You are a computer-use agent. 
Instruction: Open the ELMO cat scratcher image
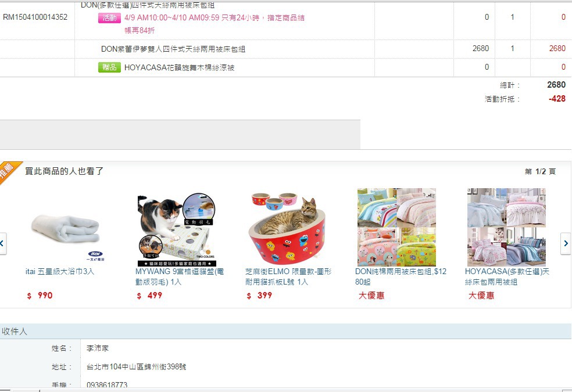click(287, 228)
